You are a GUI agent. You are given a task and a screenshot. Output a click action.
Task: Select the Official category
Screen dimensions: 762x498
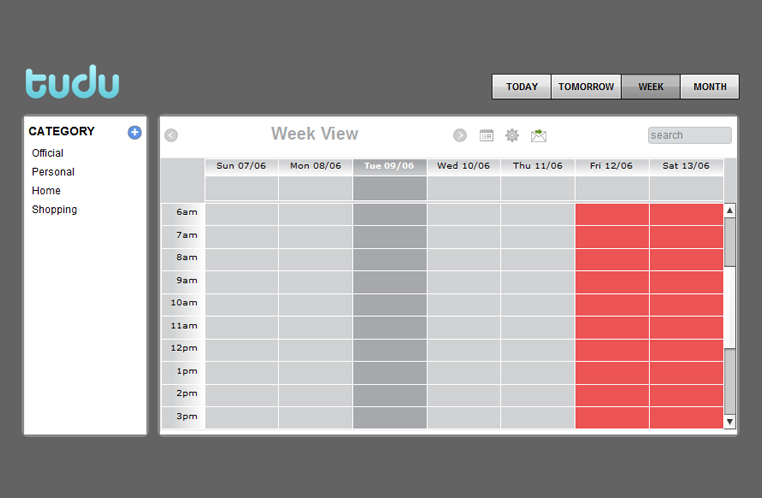[x=48, y=153]
